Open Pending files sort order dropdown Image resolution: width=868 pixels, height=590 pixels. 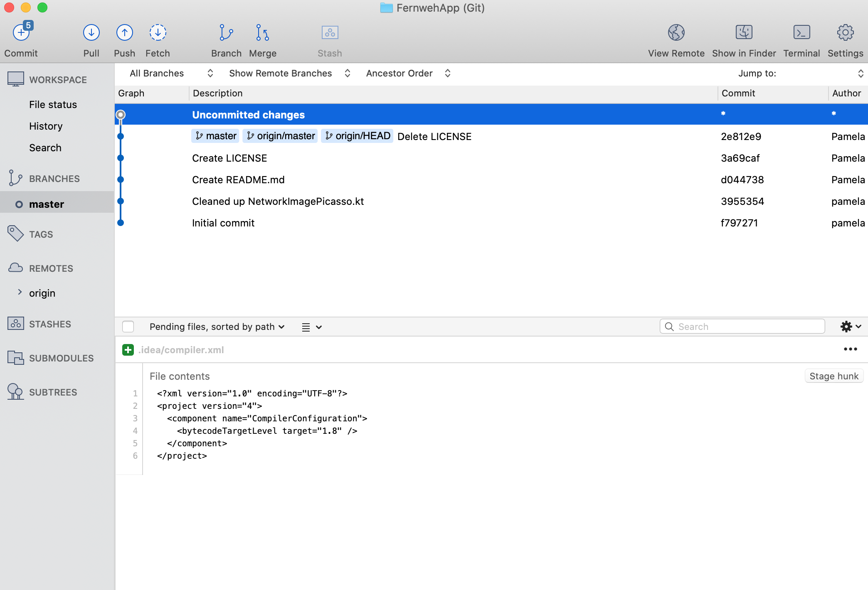pos(217,327)
